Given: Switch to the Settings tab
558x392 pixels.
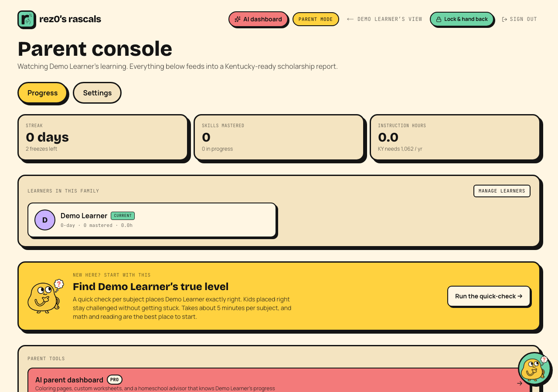Looking at the screenshot, I should click(97, 93).
